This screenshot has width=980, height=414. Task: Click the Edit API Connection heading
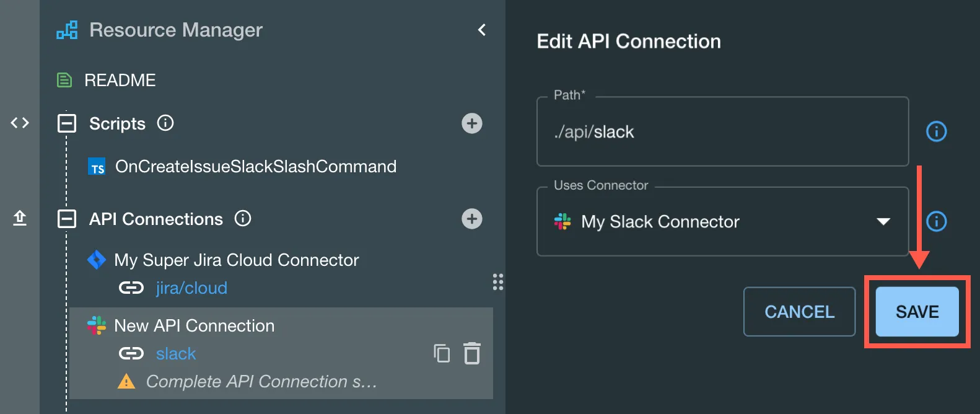click(x=629, y=42)
